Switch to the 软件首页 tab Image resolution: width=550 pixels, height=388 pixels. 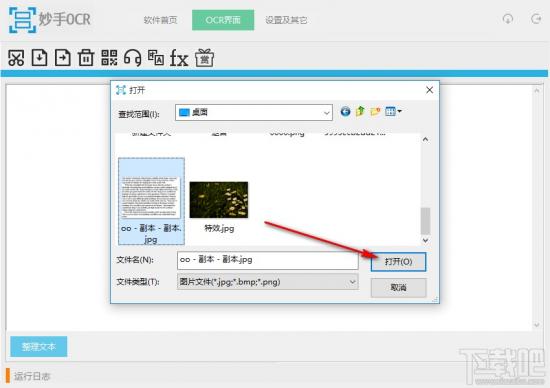pyautogui.click(x=160, y=20)
